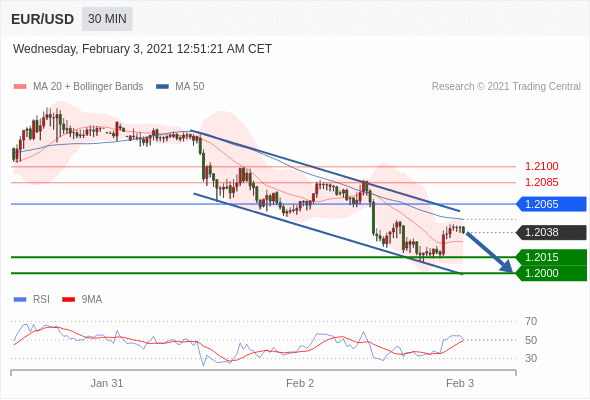
Task: Click the blue RSI legend swatch
Action: (x=20, y=300)
